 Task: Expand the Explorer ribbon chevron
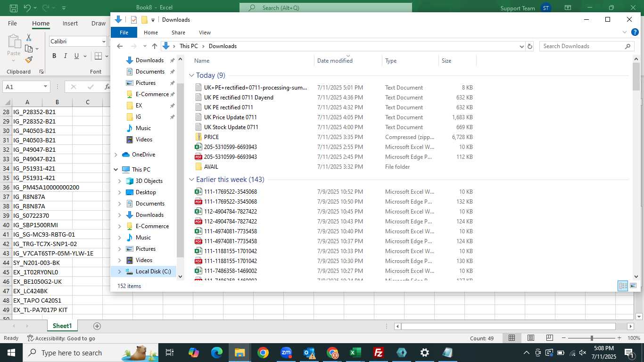coord(625,33)
